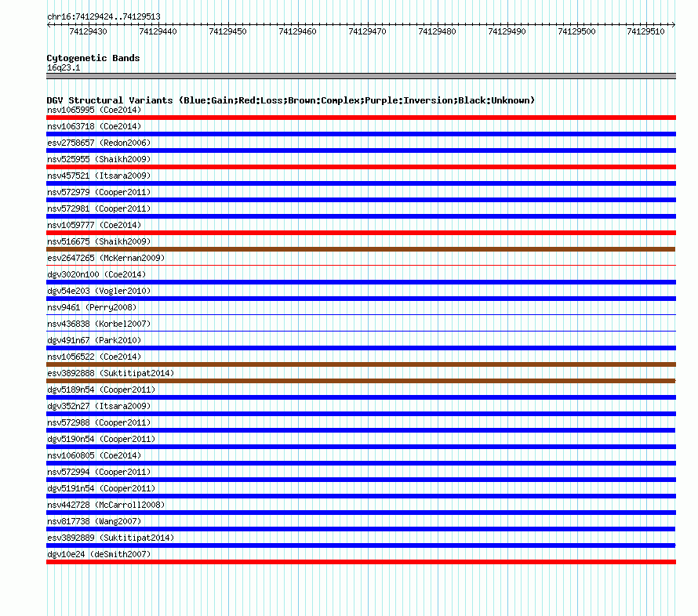This screenshot has width=698, height=616.
Task: Click ruler position 74129510
Action: tap(645, 31)
